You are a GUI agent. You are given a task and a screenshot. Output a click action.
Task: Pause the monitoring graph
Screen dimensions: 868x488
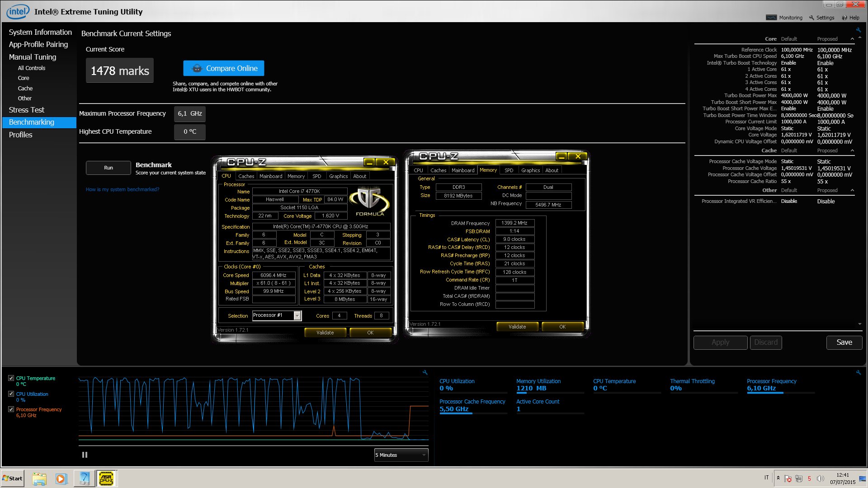pyautogui.click(x=85, y=455)
